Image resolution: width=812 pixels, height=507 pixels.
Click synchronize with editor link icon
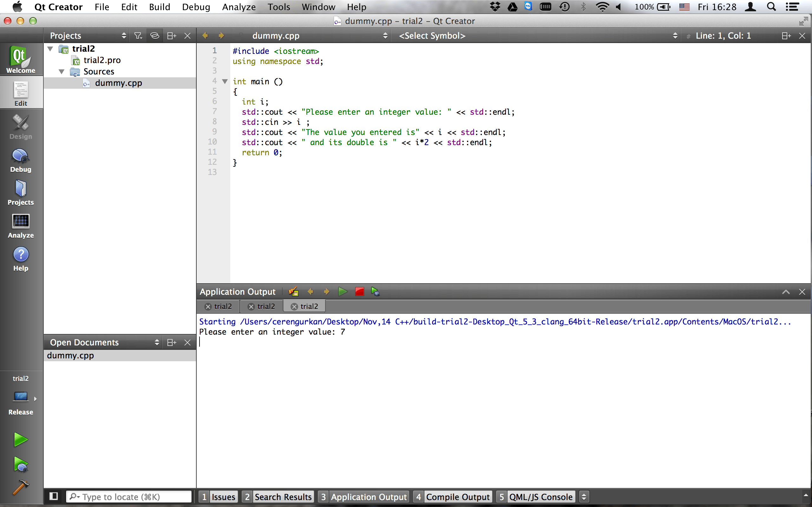pyautogui.click(x=154, y=35)
